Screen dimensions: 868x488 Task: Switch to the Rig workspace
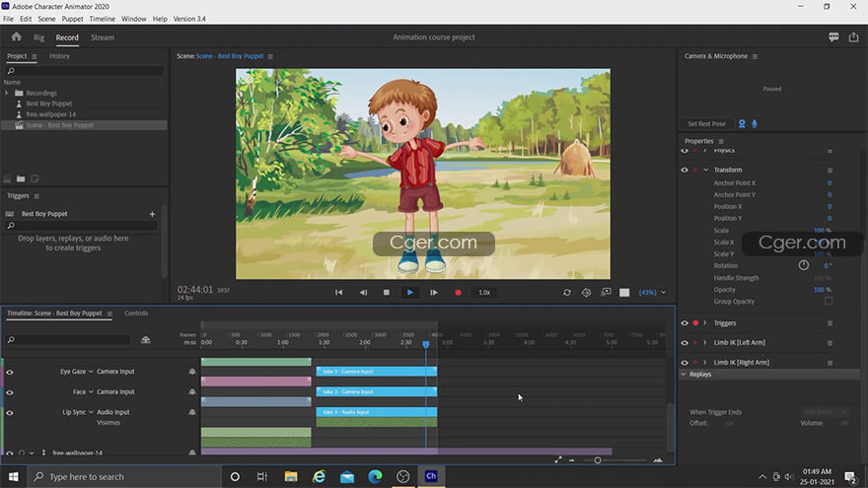point(38,37)
